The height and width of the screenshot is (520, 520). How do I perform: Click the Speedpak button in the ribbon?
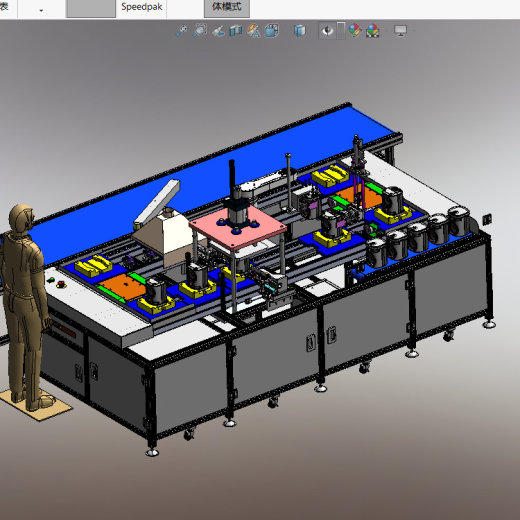pyautogui.click(x=142, y=7)
